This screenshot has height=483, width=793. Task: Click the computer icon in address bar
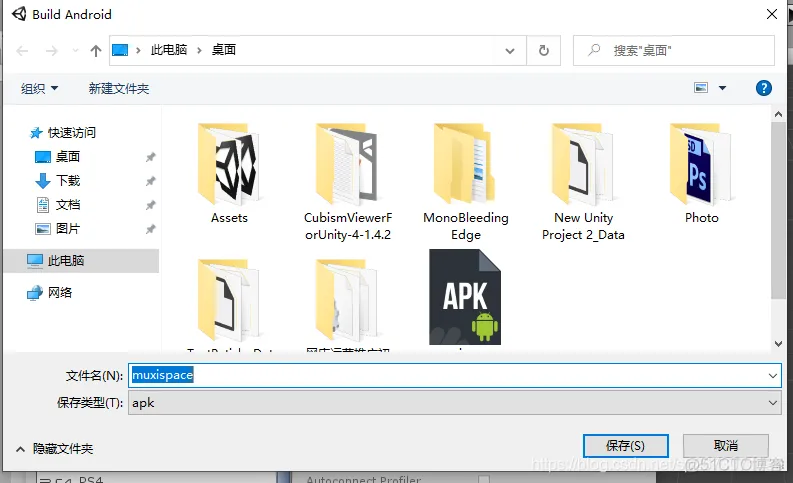tap(120, 50)
